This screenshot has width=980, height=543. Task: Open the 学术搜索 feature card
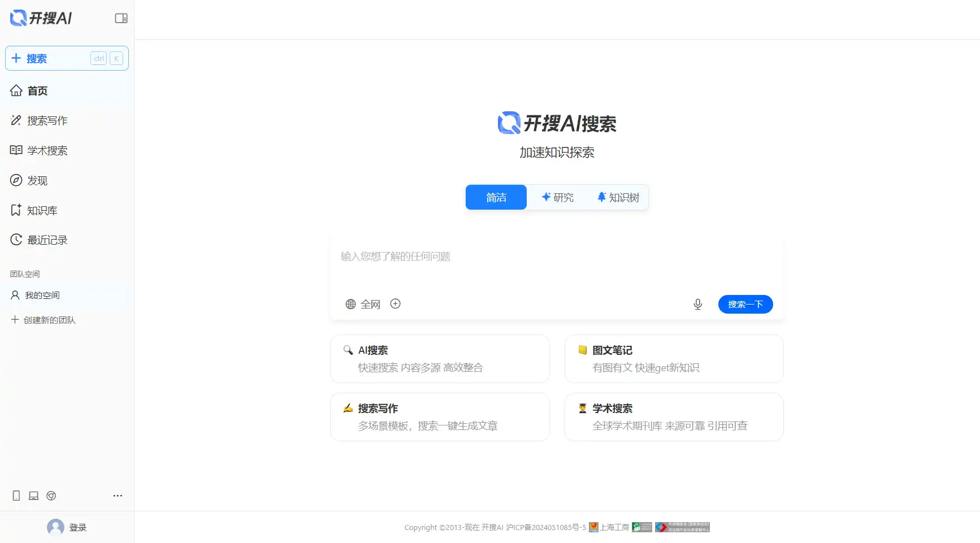(x=674, y=417)
